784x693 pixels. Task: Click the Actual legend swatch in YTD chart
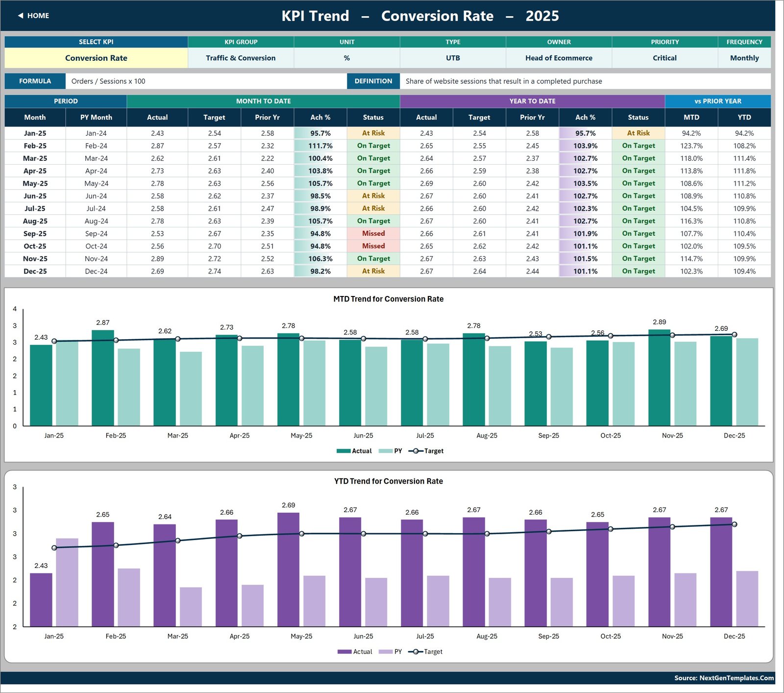344,652
